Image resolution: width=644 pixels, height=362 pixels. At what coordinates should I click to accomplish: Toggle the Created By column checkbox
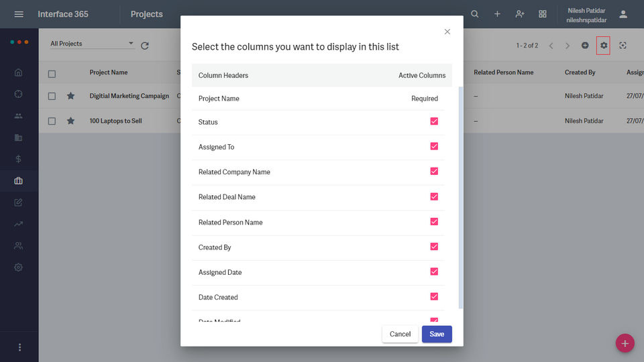(434, 247)
